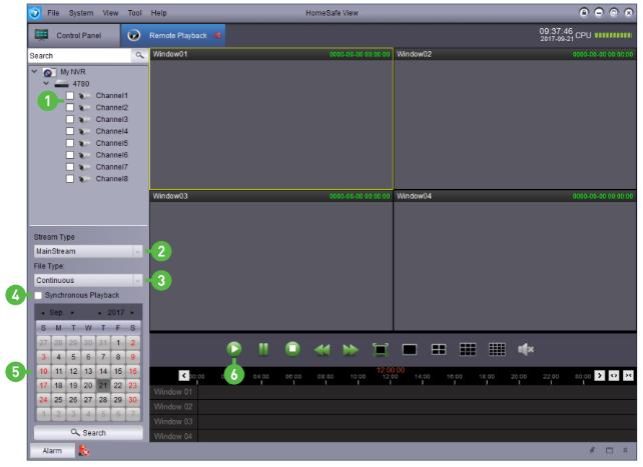Toggle the muted speaker icon

(x=525, y=350)
